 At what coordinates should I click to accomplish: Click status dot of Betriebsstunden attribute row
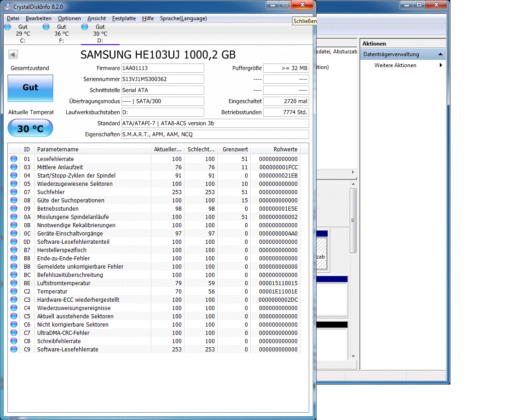point(14,208)
